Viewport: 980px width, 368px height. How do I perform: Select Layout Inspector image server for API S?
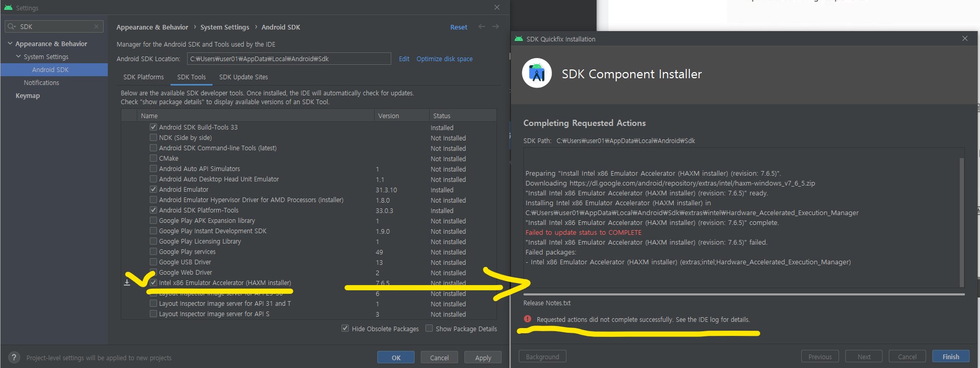[x=214, y=314]
